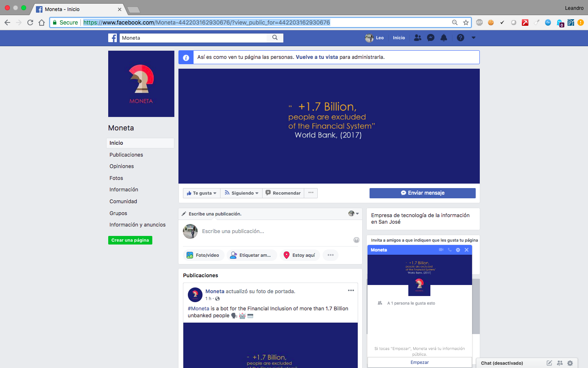Click the Ghostery ghost extension icon
This screenshot has width=588, height=368.
[560, 23]
